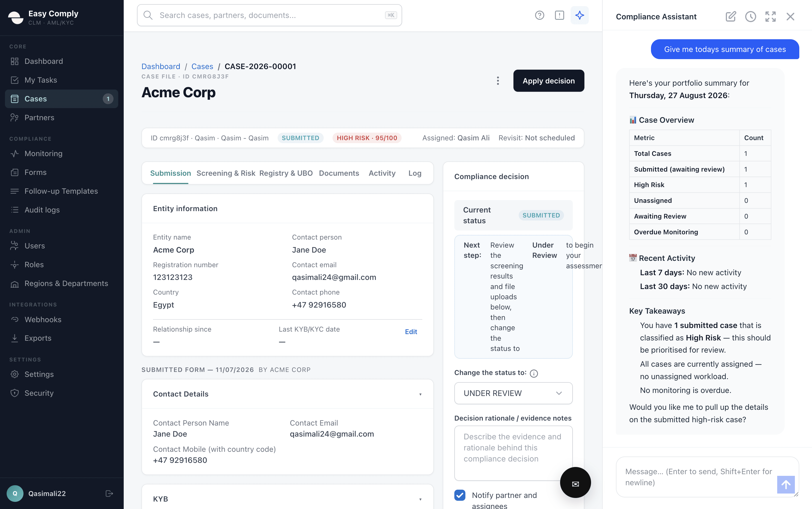The height and width of the screenshot is (509, 812).
Task: Click the search cases, partners, documents field
Action: point(270,15)
